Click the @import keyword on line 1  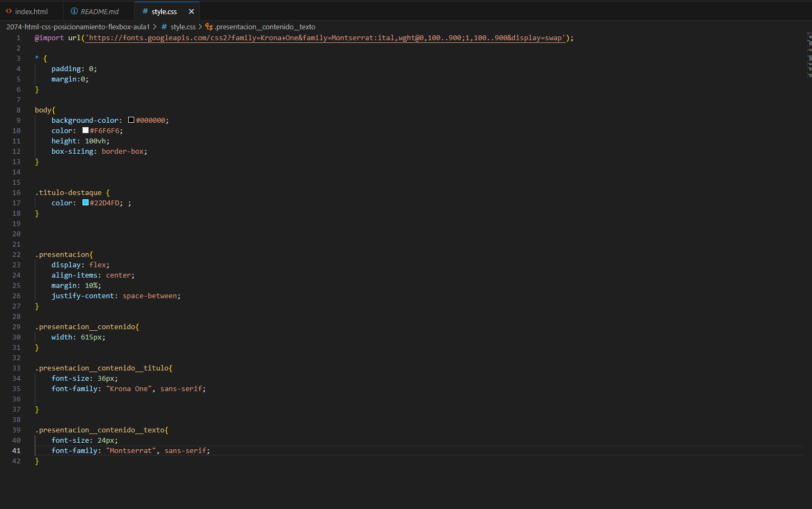pyautogui.click(x=49, y=38)
